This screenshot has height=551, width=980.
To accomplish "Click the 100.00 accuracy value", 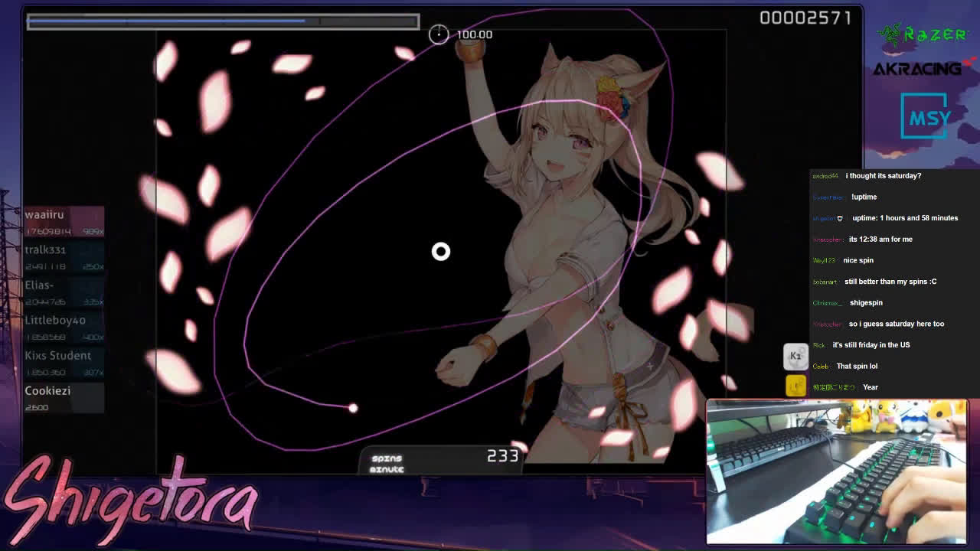I will coord(475,34).
